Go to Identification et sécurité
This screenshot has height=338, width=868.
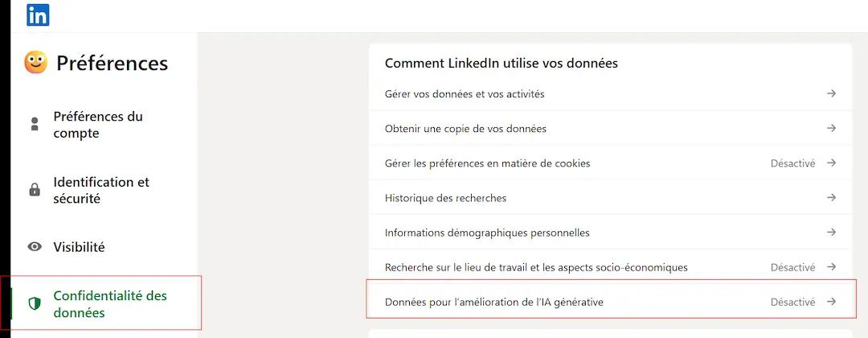[x=101, y=191]
